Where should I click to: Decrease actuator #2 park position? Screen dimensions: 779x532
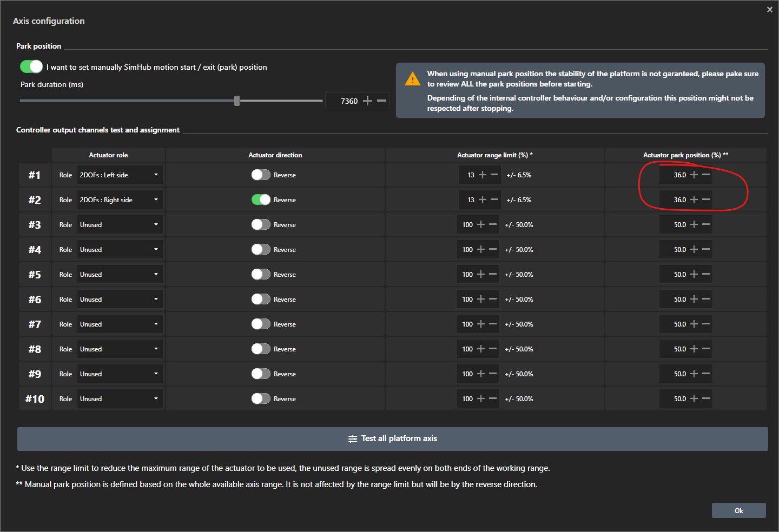706,200
